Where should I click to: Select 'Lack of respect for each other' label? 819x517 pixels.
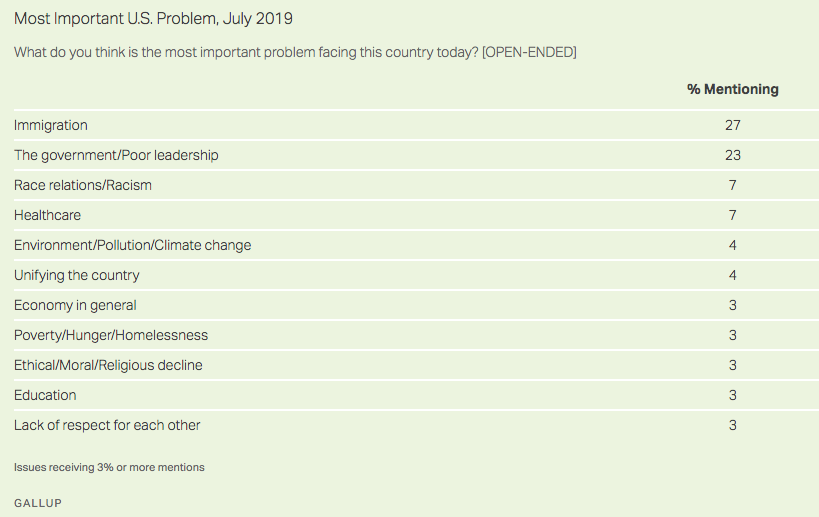(x=107, y=425)
